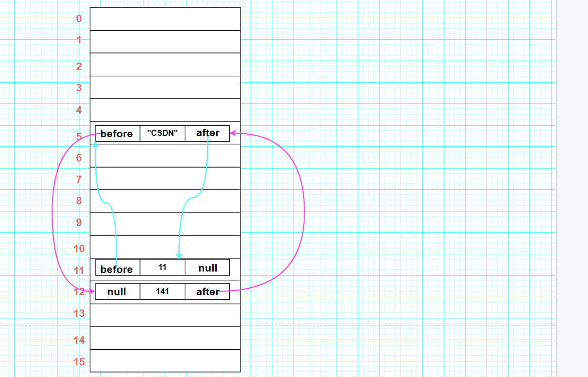This screenshot has width=588, height=377.
Task: Click the "before" cell in row 5
Action: pos(118,133)
